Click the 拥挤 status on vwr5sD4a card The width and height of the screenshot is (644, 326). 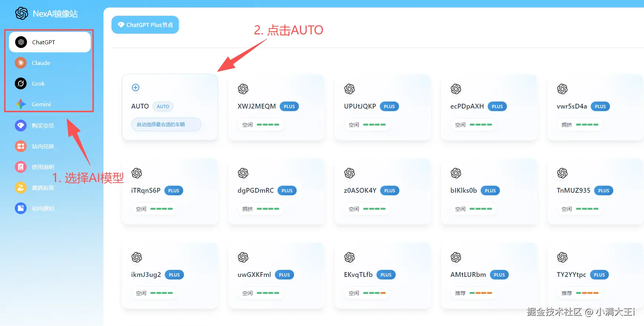click(567, 125)
